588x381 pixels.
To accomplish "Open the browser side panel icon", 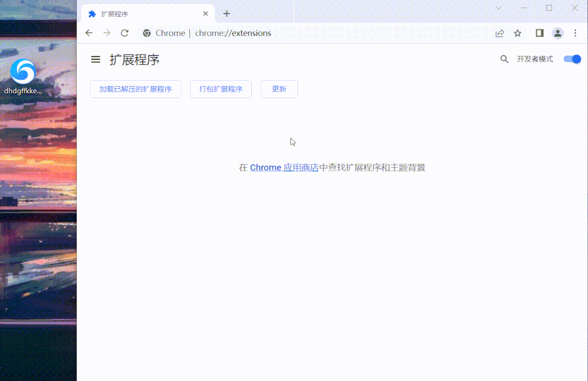I will 539,33.
